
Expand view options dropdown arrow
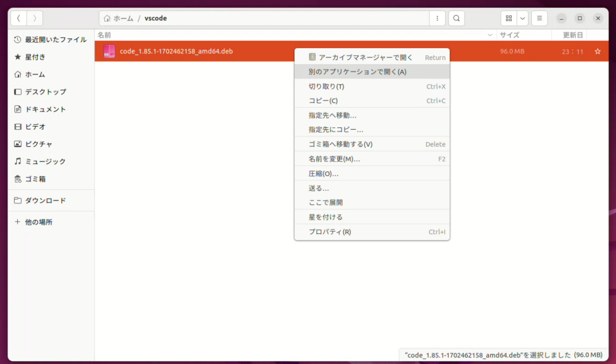(523, 18)
